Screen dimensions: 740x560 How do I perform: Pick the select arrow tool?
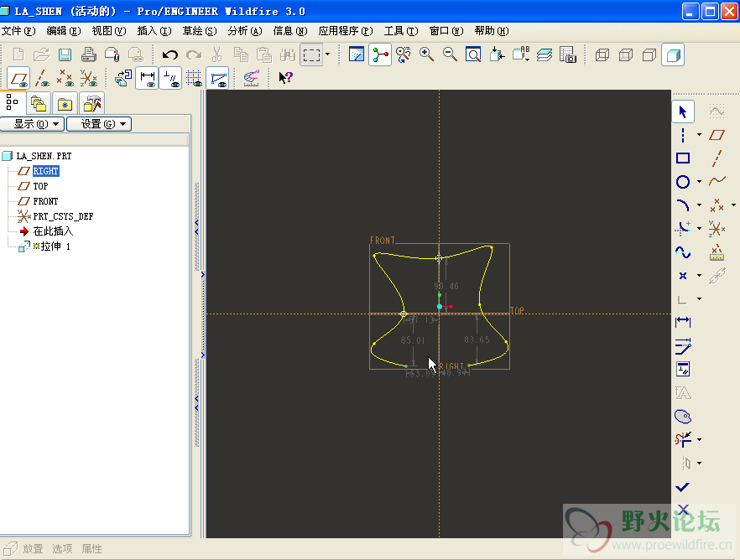pyautogui.click(x=683, y=111)
